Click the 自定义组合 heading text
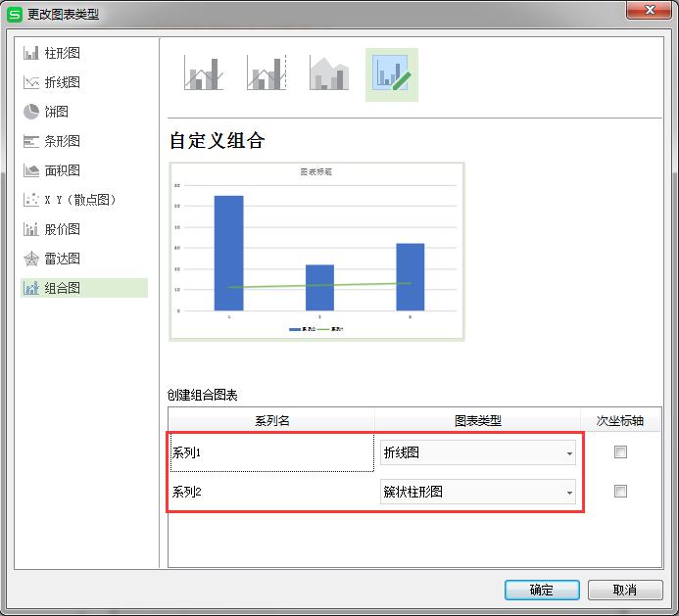Viewport: 679px width, 616px height. click(217, 141)
